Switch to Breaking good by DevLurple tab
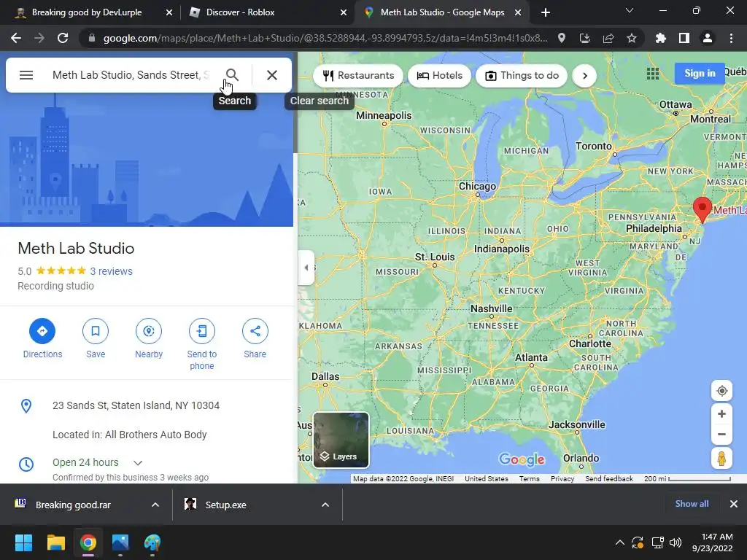This screenshot has width=747, height=560. pyautogui.click(x=87, y=12)
